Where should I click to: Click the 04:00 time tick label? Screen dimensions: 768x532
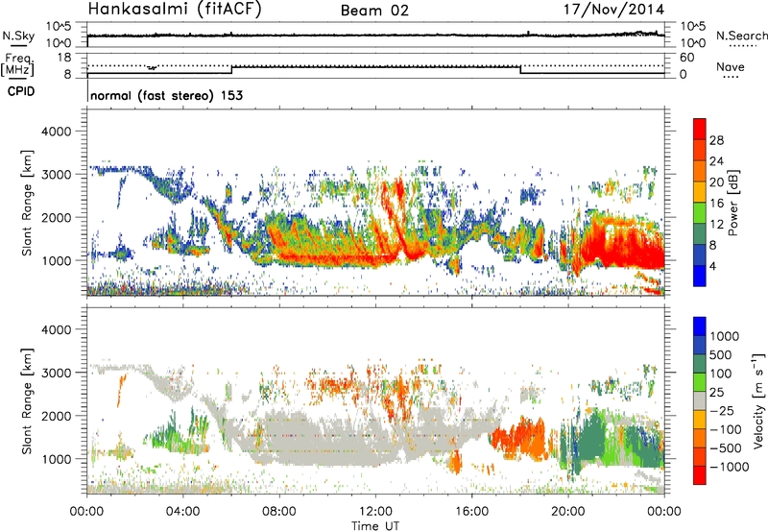(182, 512)
